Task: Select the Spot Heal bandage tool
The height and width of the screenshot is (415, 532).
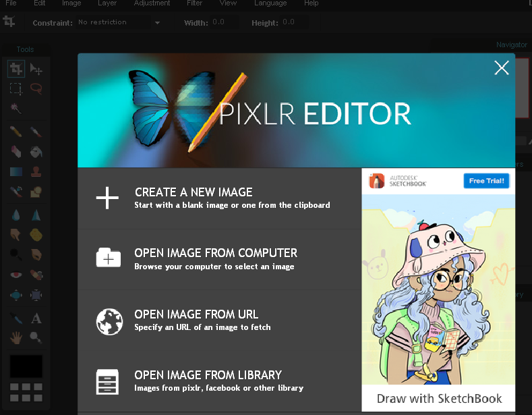Action: click(x=36, y=275)
